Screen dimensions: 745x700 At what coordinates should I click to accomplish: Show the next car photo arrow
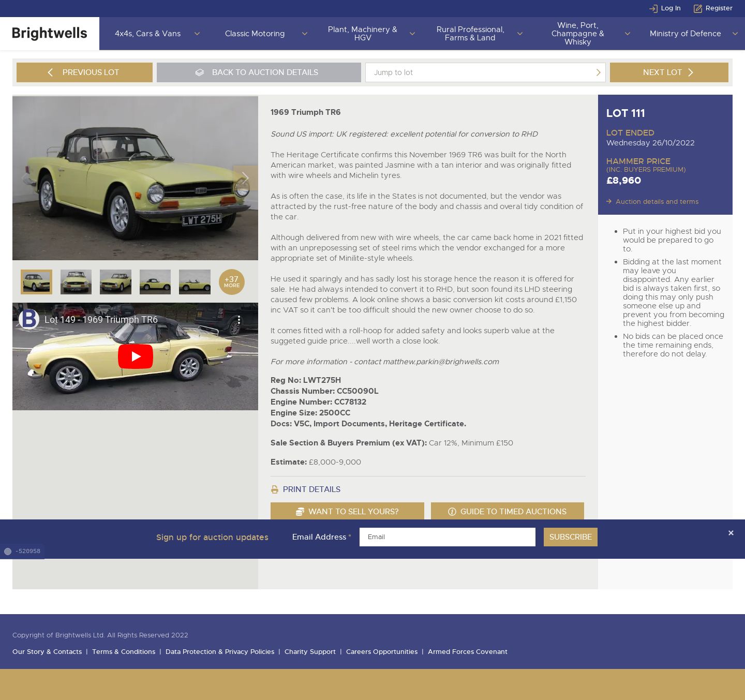coord(246,178)
